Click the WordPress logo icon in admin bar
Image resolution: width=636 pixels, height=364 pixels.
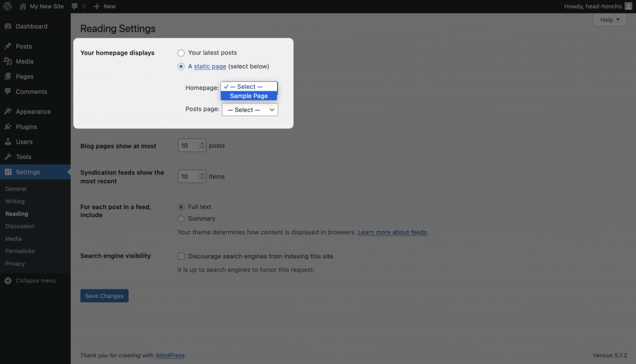7,6
